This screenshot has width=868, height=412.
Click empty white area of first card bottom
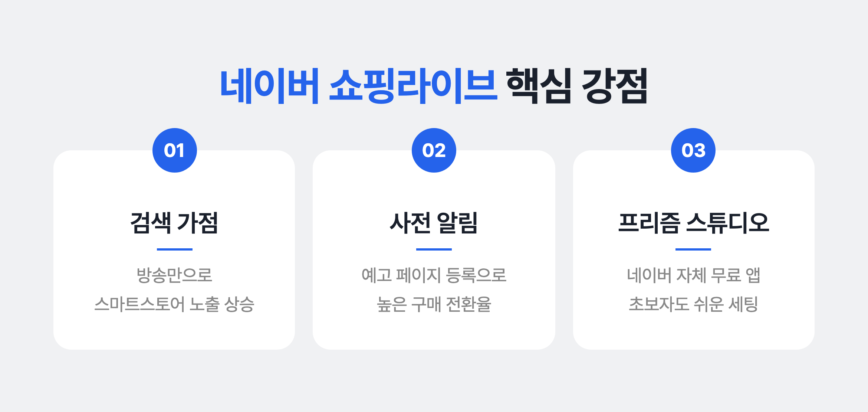[174, 332]
